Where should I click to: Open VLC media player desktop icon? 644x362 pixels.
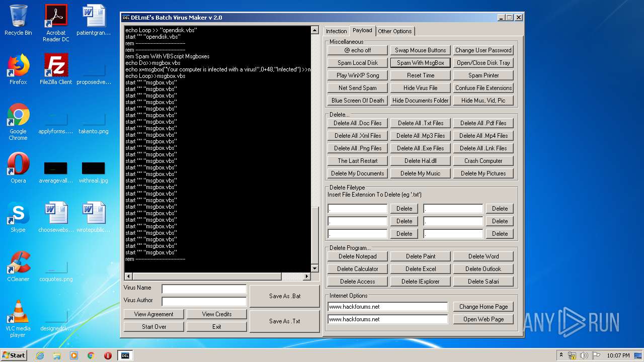[x=18, y=319]
